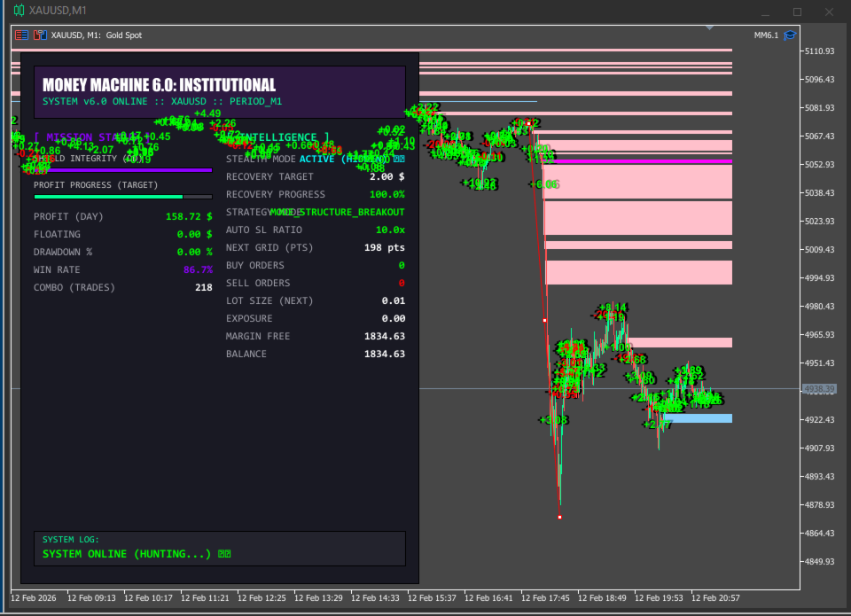Screen dimensions: 851x616
Task: Click the AUTO SL RATIO value 10.0x
Action: [390, 230]
